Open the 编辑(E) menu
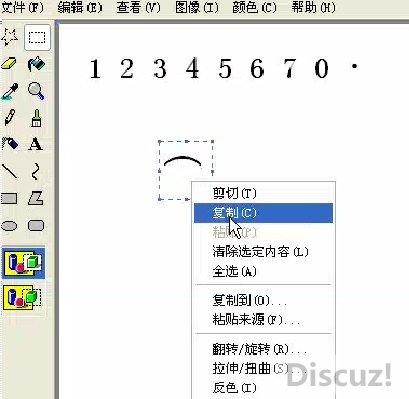This screenshot has height=399, width=409. coord(80,7)
